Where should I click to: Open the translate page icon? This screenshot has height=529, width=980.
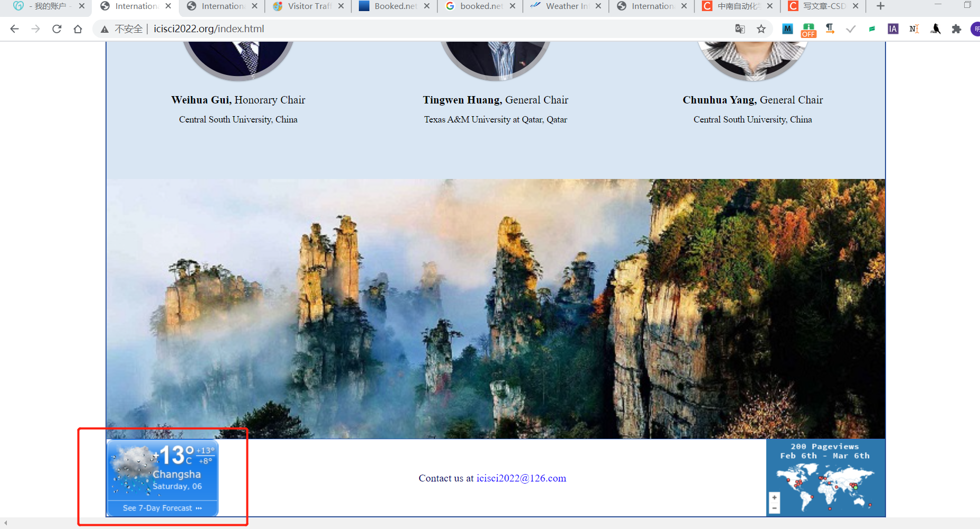click(740, 29)
